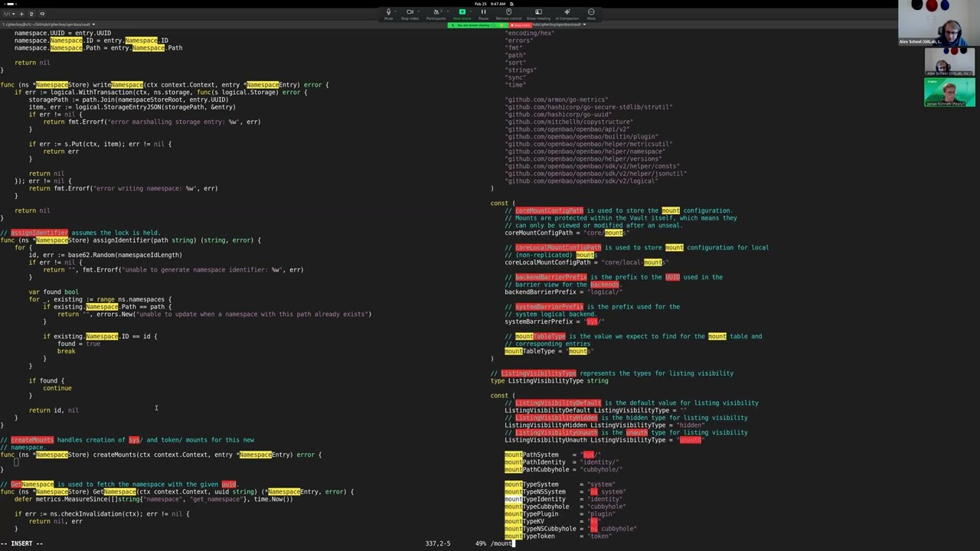
Task: Click 'coreLocalMountConfigPath' highlighted comment word
Action: point(558,247)
